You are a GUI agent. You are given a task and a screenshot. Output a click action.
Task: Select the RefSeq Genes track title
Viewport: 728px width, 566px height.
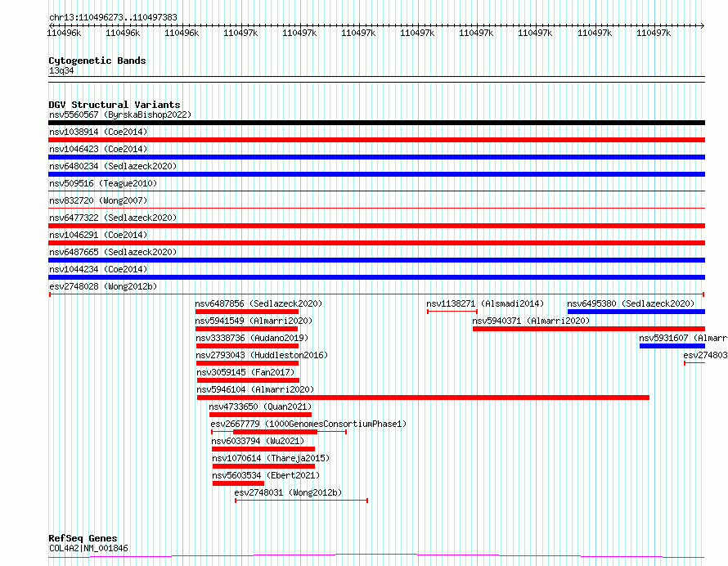pos(83,539)
